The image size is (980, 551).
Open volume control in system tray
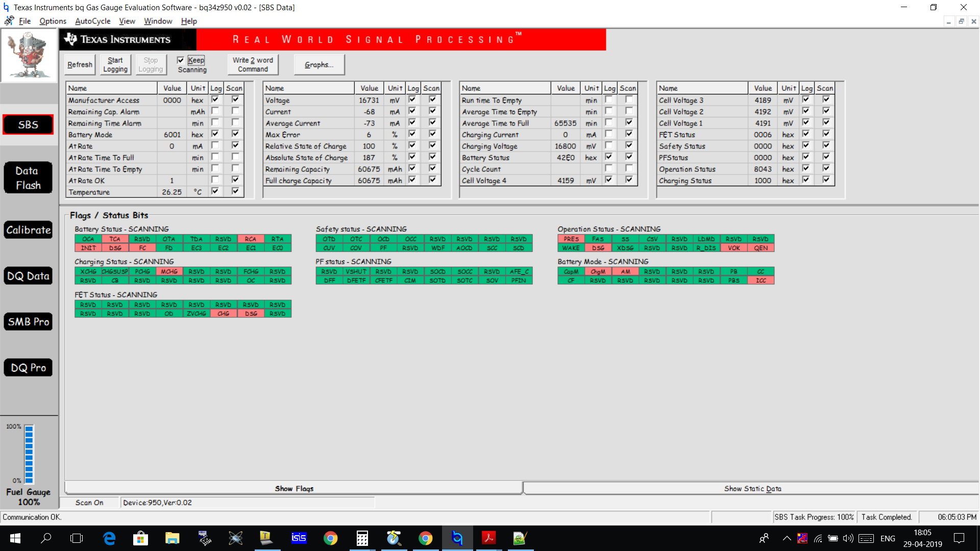click(848, 538)
